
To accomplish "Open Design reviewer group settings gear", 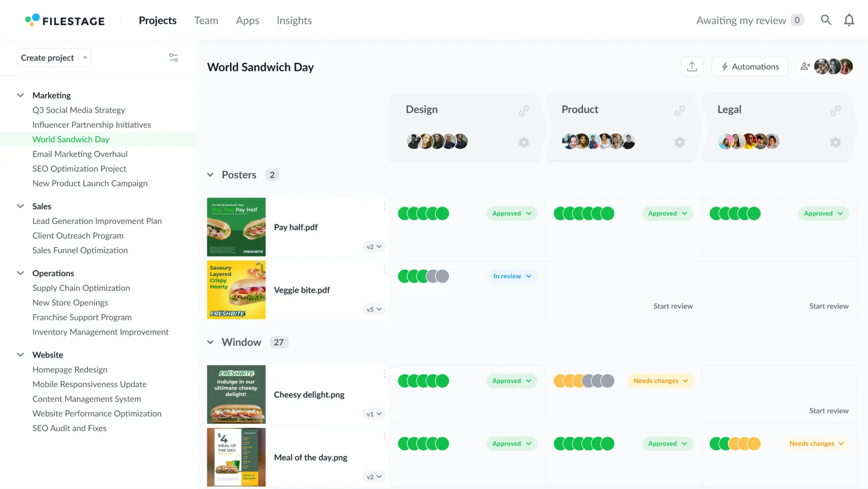I will 524,142.
